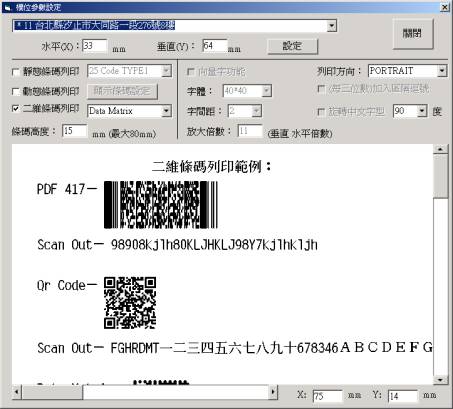
Task: Open the 列印方向 PORTRAIT dropdown
Action: 442,71
